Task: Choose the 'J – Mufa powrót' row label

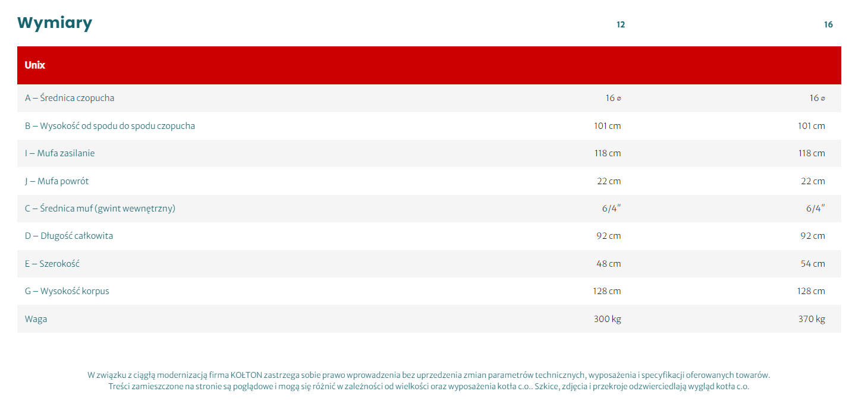Action: 56,181
